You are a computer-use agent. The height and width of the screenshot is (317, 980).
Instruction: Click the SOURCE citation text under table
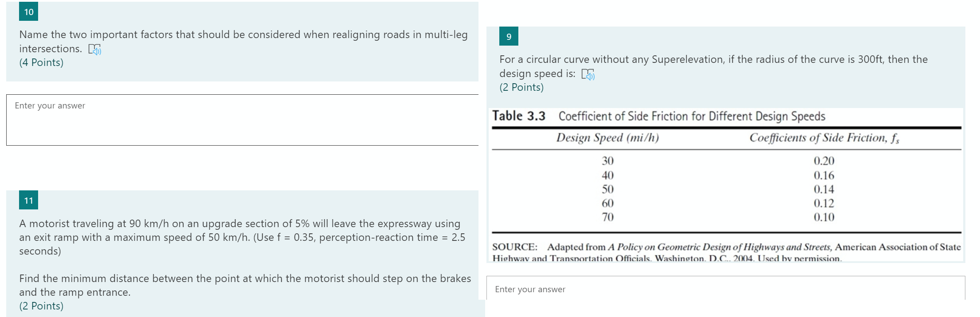(727, 252)
